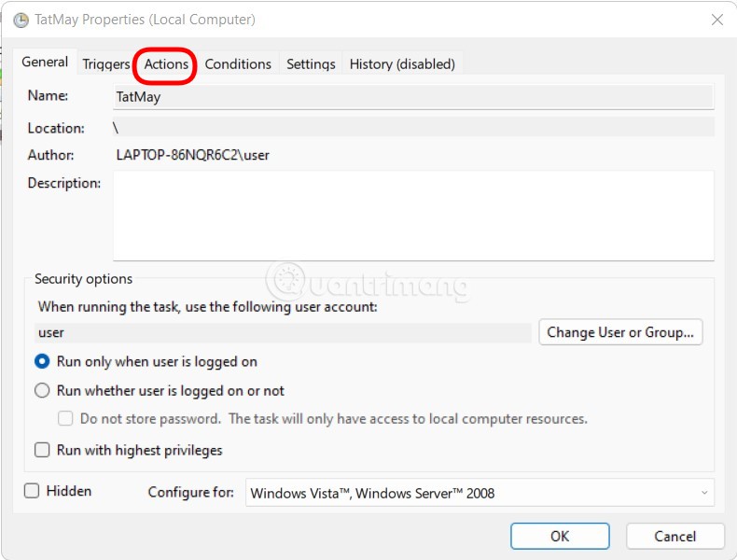This screenshot has height=560, width=737.
Task: Click the Task Scheduler clock icon in title bar
Action: pos(21,21)
